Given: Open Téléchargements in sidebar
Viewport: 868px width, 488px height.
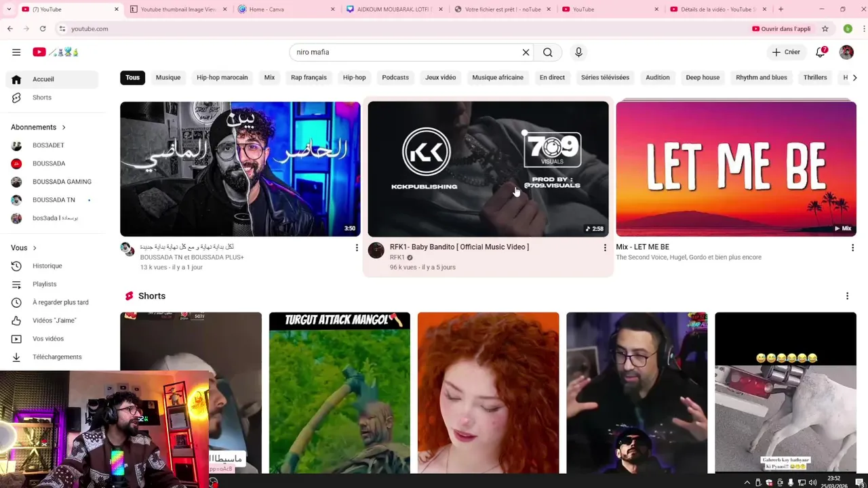Looking at the screenshot, I should point(52,357).
